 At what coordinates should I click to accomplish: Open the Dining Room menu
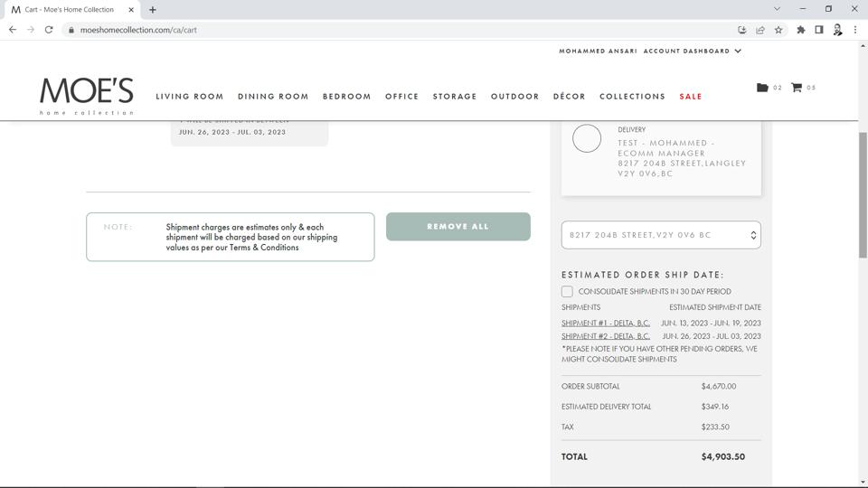[273, 97]
